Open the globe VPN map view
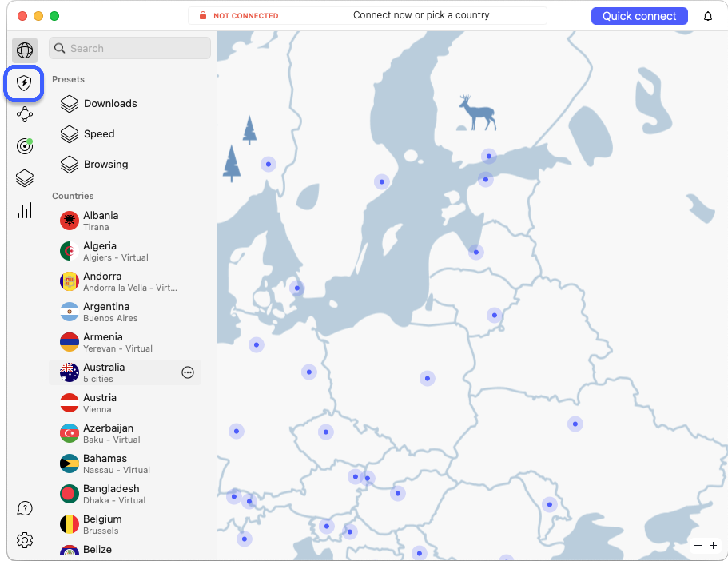The width and height of the screenshot is (728, 561). 25,50
